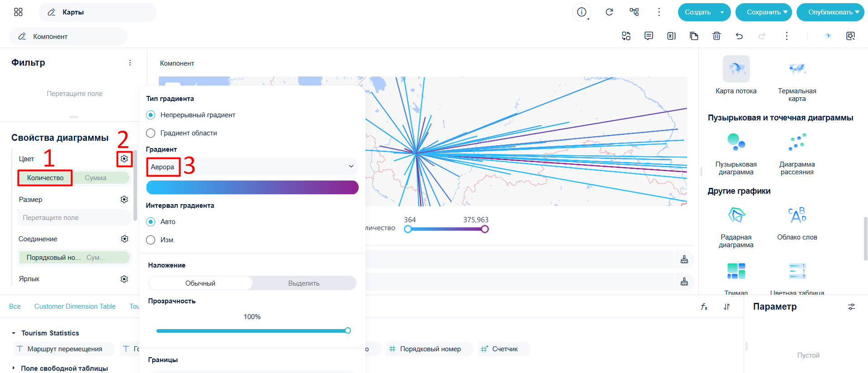This screenshot has width=868, height=373.
Task: Select the Градиент области radio option
Action: (x=151, y=133)
